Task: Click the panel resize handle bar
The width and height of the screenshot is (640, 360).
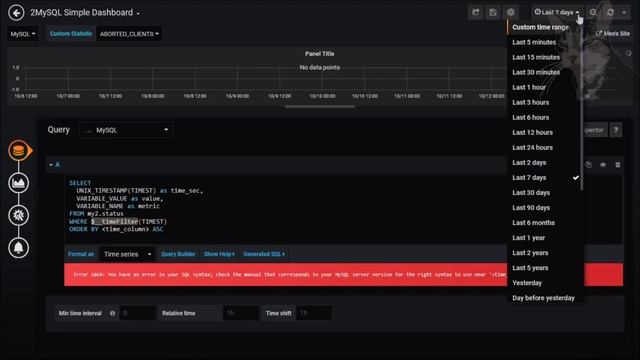Action: click(320, 107)
